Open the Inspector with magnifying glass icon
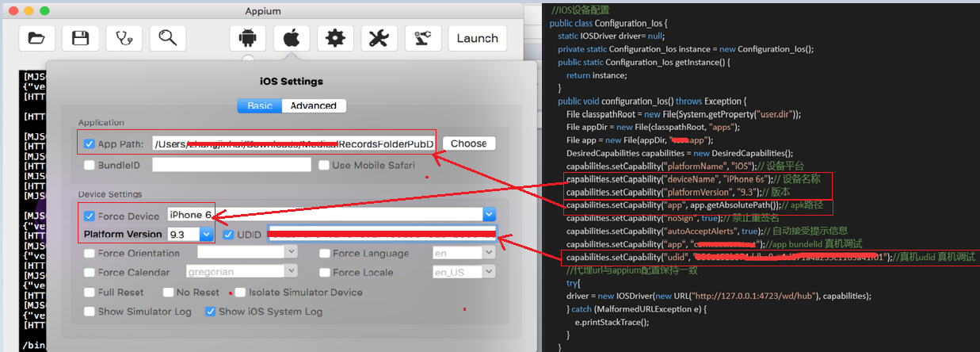Viewport: 980px width, 352px height. 167,37
